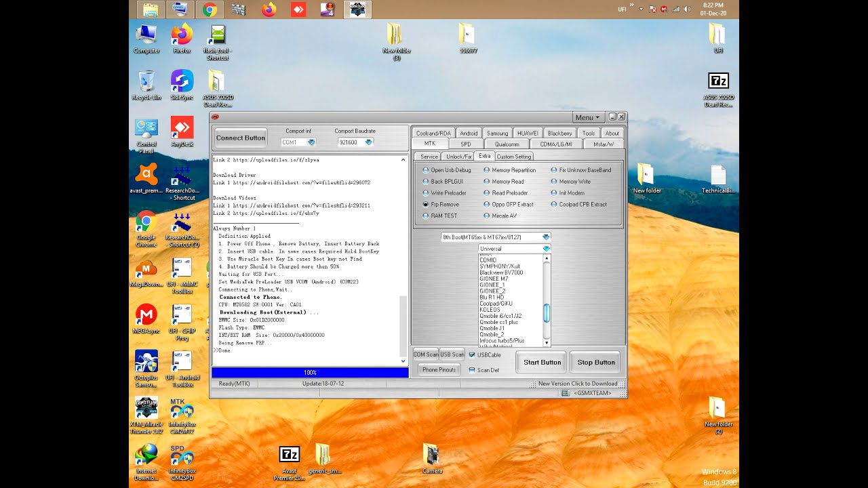
Task: Expand the 8th Boot type dropdown
Action: pyautogui.click(x=496, y=237)
